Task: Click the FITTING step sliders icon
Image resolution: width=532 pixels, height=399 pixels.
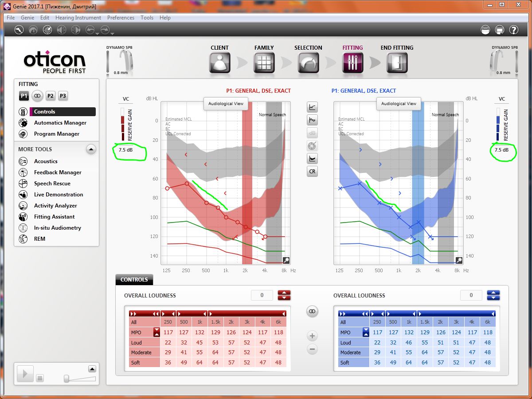Action: coord(352,63)
